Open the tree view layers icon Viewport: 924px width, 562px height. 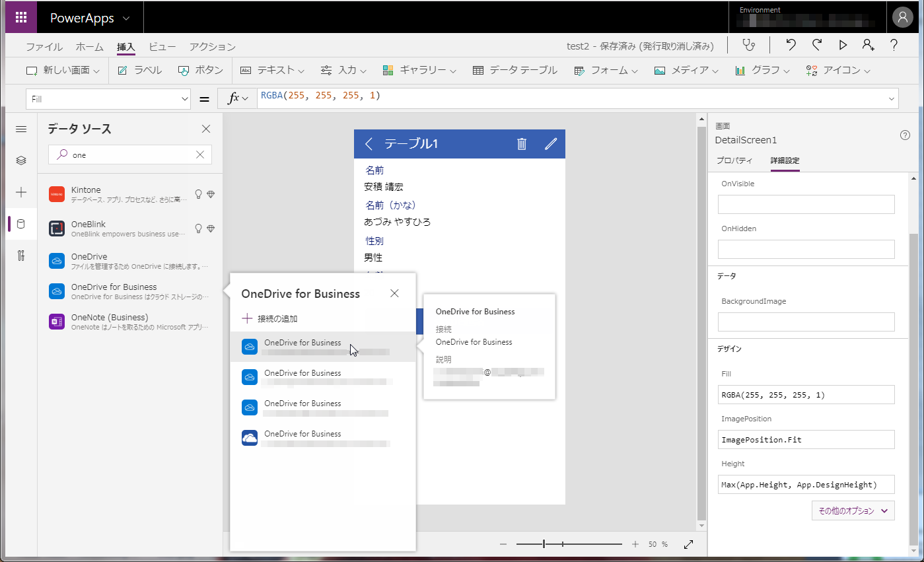(x=21, y=160)
